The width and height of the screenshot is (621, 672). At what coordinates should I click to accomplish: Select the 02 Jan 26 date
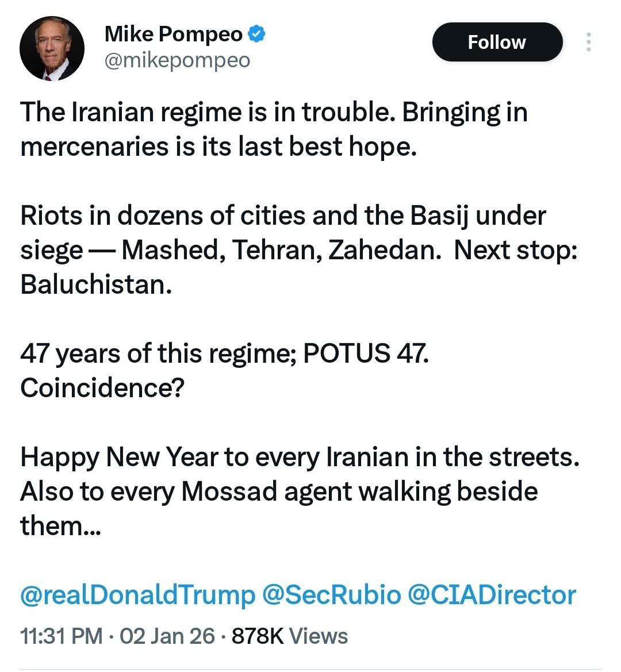pos(167,636)
